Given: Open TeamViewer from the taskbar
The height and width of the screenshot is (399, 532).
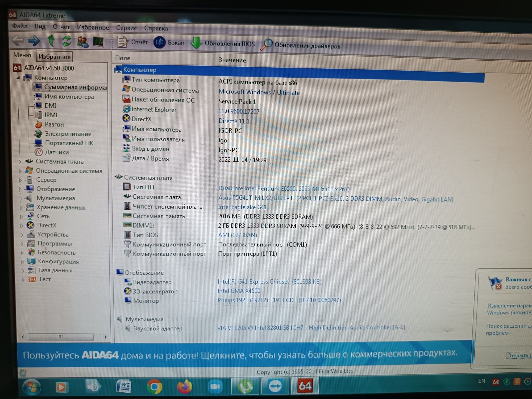Looking at the screenshot, I should [275, 386].
